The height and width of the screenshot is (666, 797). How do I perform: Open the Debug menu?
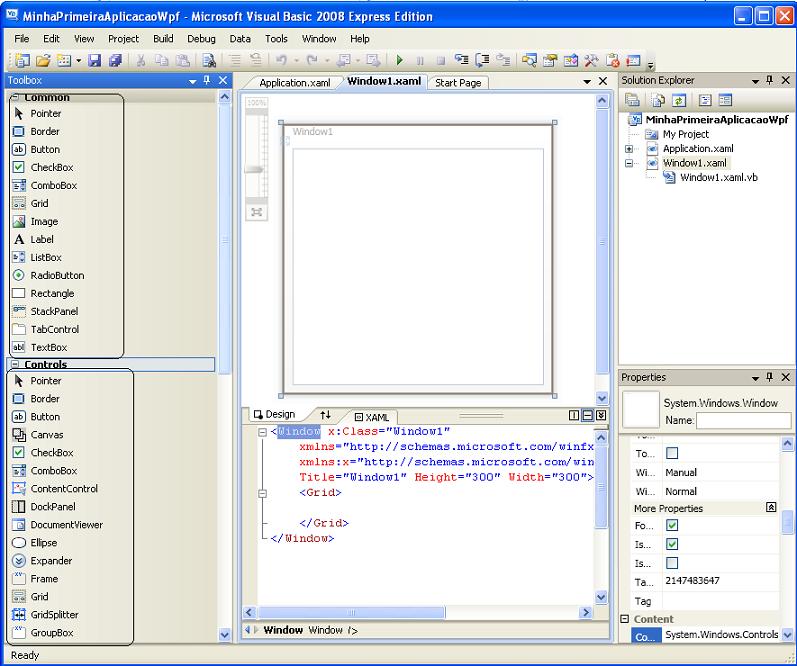coord(201,39)
